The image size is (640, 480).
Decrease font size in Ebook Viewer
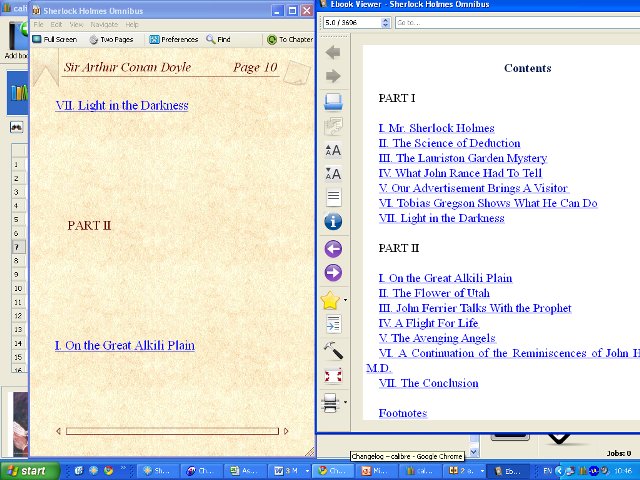pyautogui.click(x=333, y=174)
